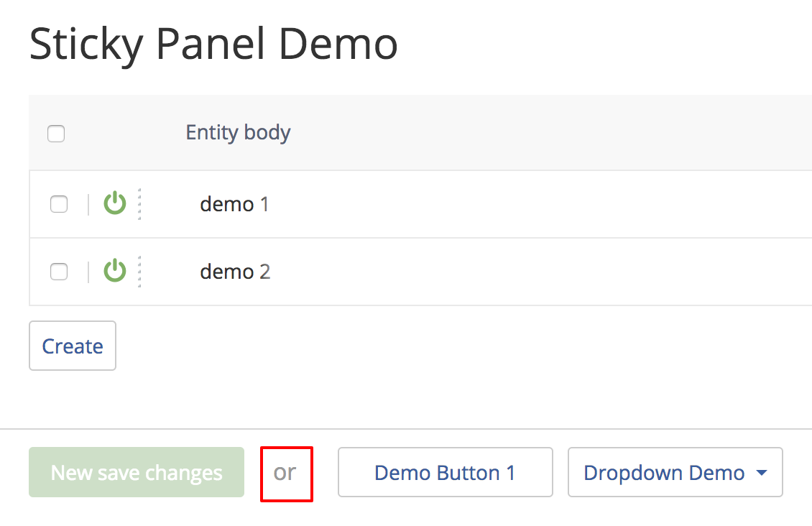Click the New save changes button
Viewport: 812px width, 526px height.
click(137, 473)
